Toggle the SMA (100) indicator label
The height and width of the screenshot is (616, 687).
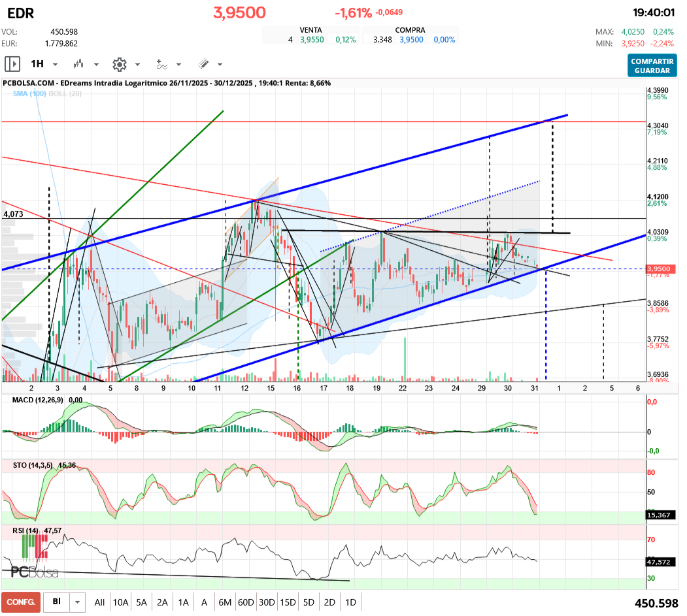[x=29, y=93]
